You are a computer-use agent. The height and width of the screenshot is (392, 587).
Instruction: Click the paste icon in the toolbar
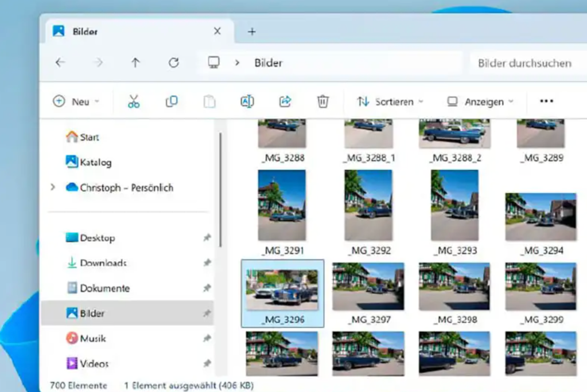(209, 101)
